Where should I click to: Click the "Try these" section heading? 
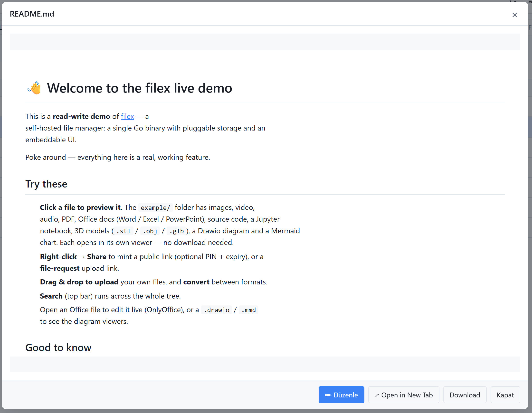(46, 184)
